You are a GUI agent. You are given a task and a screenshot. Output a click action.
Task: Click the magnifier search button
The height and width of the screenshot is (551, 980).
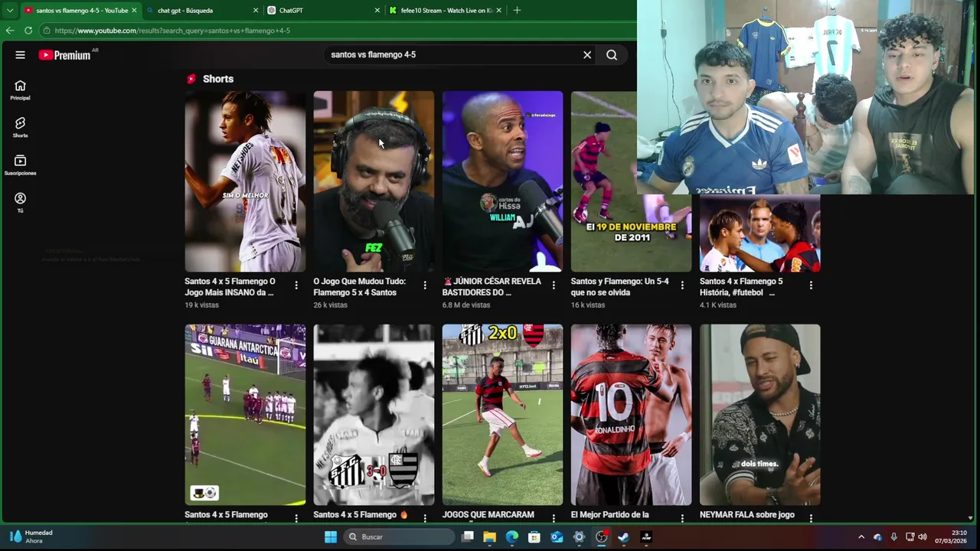[612, 55]
